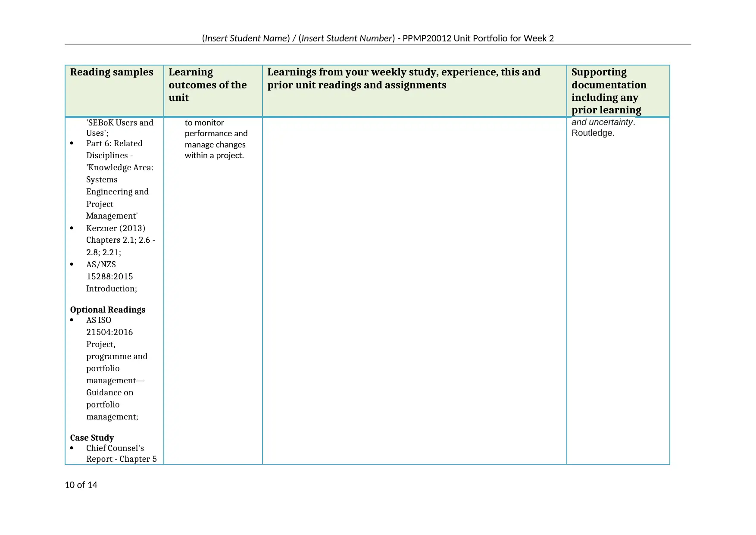Select the 'Part 6: Related Disciplines' bullet item
Viewport: 756px width, 535px height.
click(119, 179)
